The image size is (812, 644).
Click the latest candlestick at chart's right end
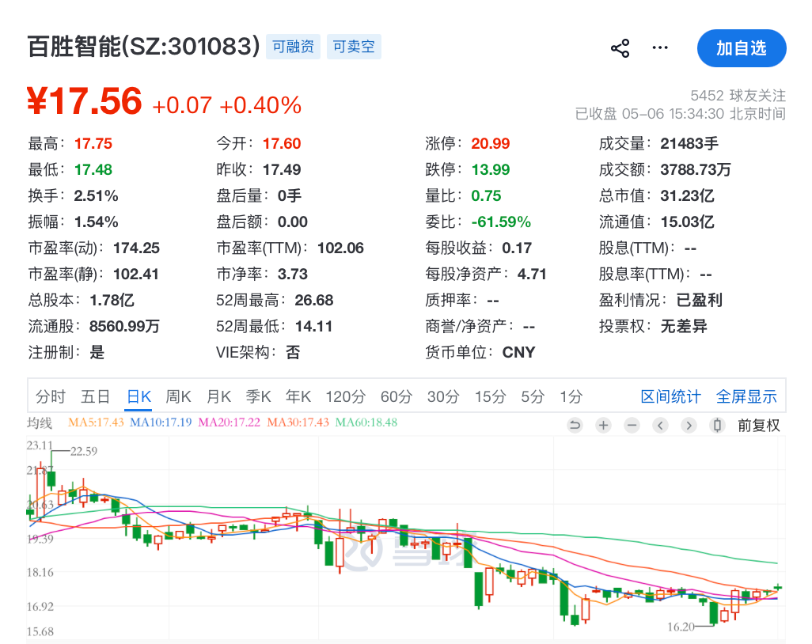point(778,587)
